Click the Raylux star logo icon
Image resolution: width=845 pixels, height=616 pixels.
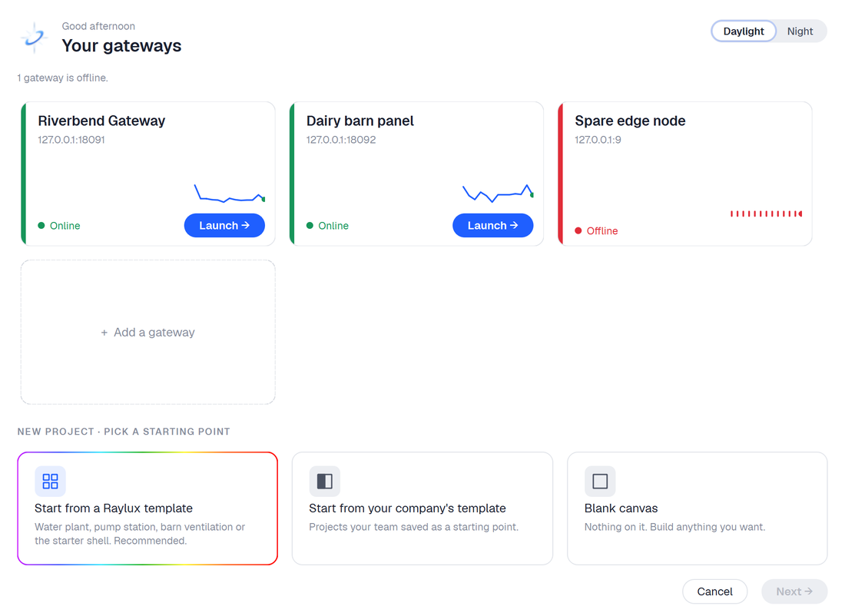coord(34,38)
